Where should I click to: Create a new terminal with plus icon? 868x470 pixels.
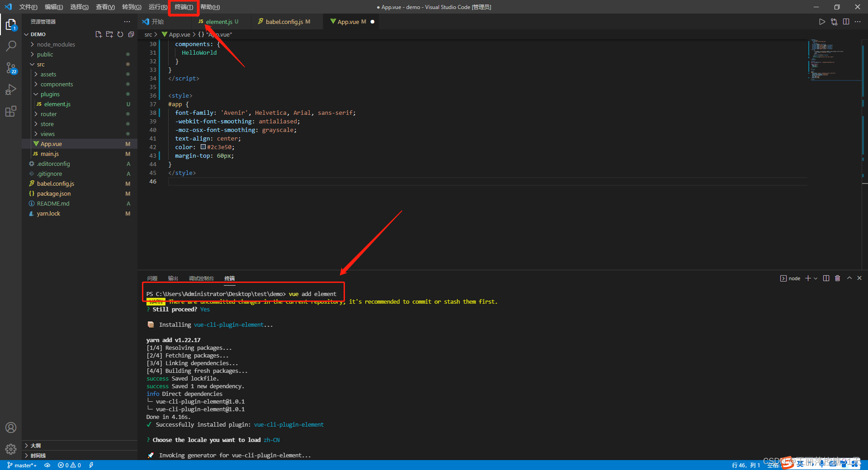807,278
